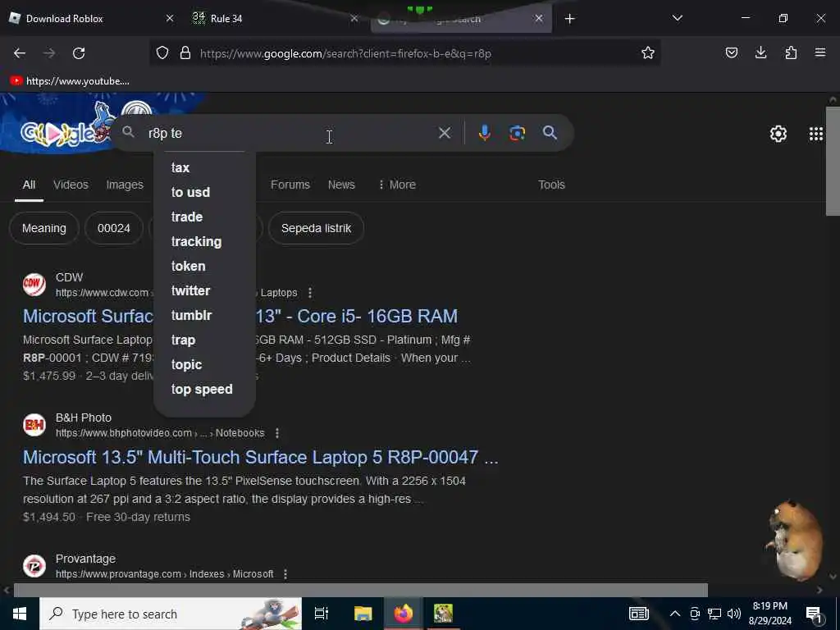Image resolution: width=840 pixels, height=630 pixels.
Task: Open CDW result options menu
Action: tap(309, 293)
